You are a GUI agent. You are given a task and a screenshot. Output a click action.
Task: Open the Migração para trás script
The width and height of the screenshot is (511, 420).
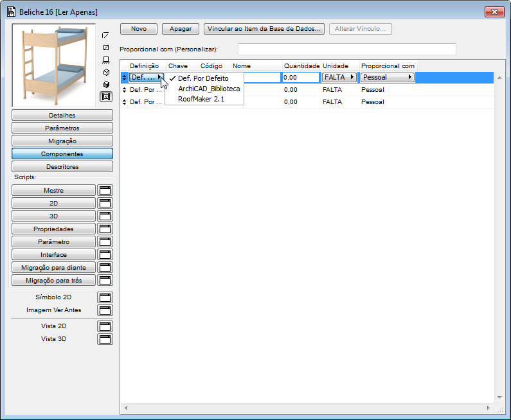coord(54,281)
